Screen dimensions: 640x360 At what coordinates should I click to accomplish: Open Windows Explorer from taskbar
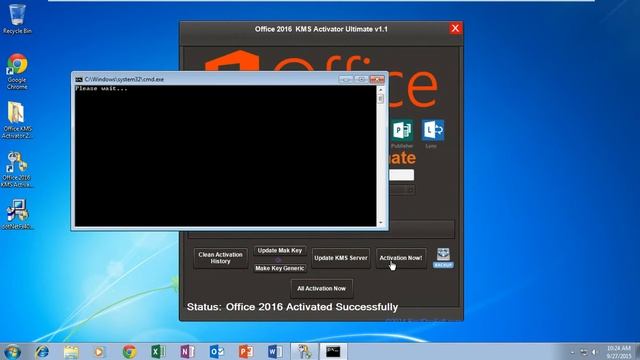(71, 352)
